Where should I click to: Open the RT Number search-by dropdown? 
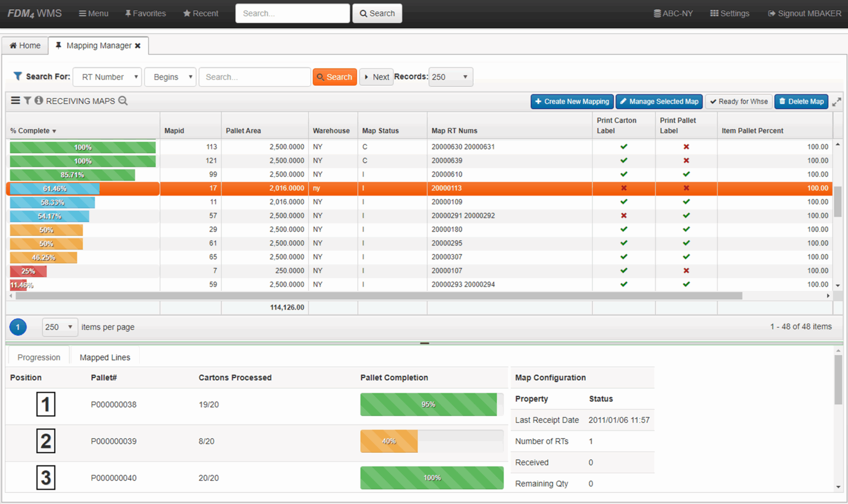(x=107, y=77)
